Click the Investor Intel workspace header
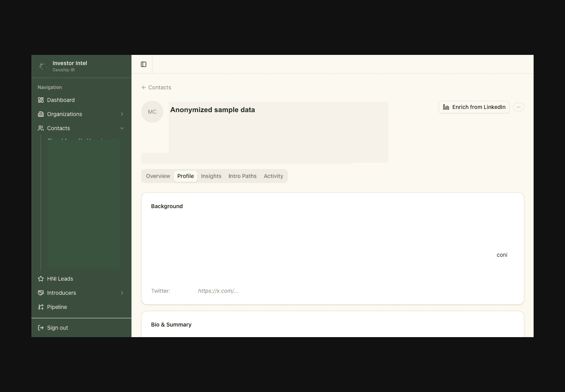 point(81,66)
